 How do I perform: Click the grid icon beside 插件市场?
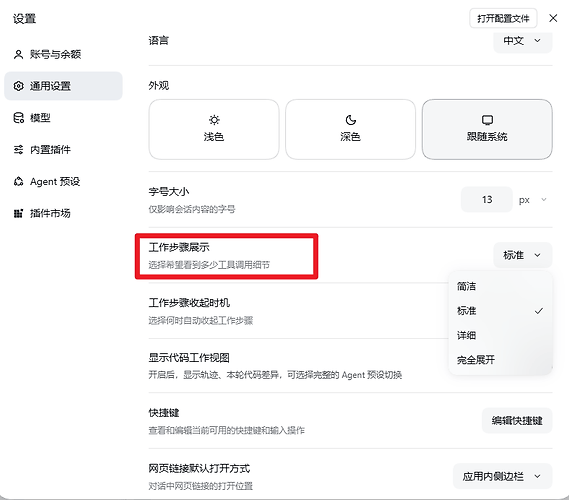18,213
